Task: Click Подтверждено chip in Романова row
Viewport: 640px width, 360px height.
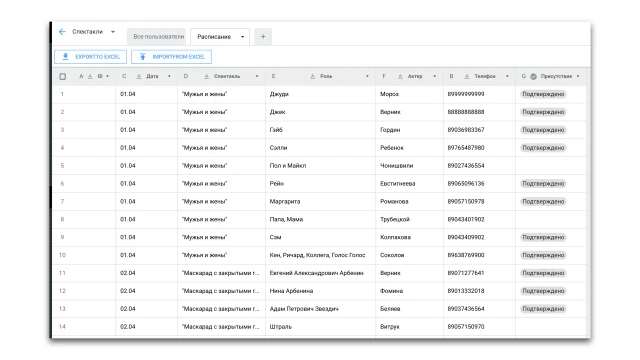Action: (x=543, y=202)
